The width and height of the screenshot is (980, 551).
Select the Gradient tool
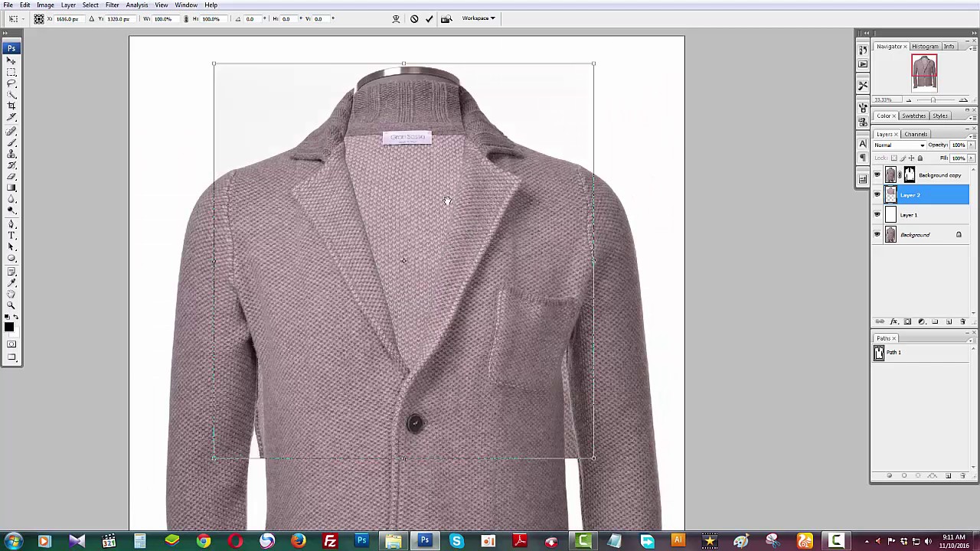(11, 187)
